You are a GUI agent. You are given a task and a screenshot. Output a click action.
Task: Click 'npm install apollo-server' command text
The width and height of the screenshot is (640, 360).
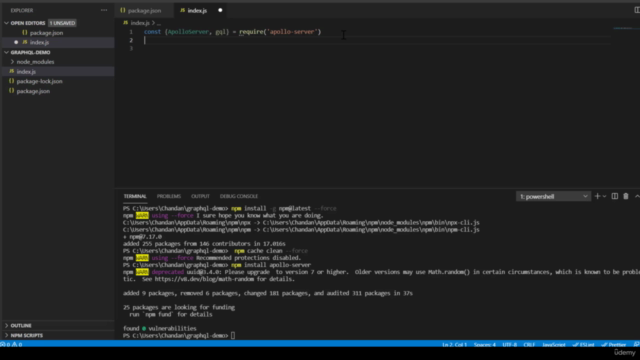[x=271, y=265]
